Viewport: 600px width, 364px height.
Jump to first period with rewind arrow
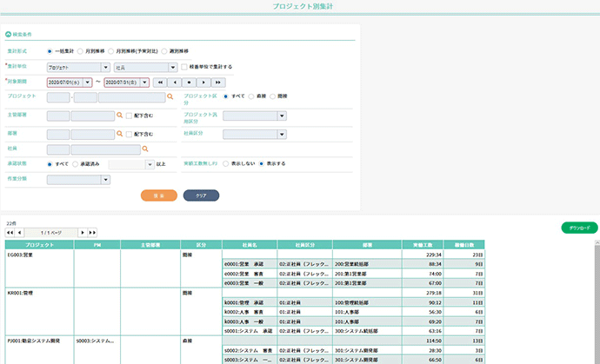[160, 82]
